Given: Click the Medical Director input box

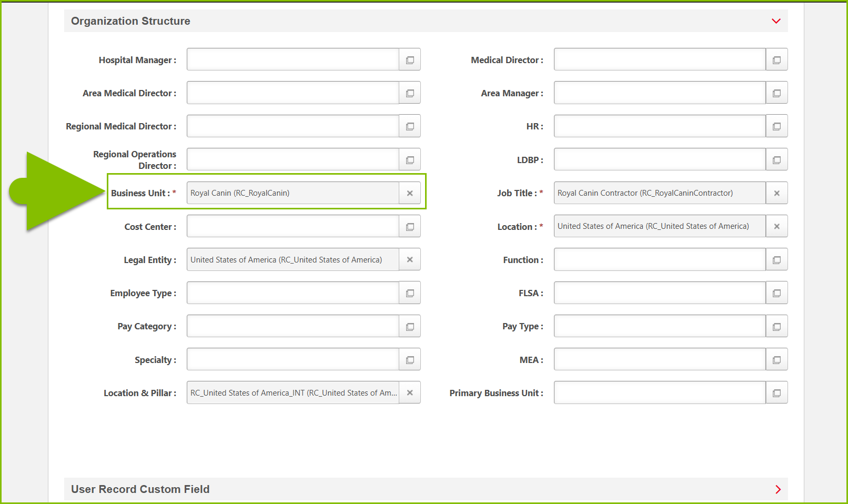Looking at the screenshot, I should pyautogui.click(x=660, y=59).
